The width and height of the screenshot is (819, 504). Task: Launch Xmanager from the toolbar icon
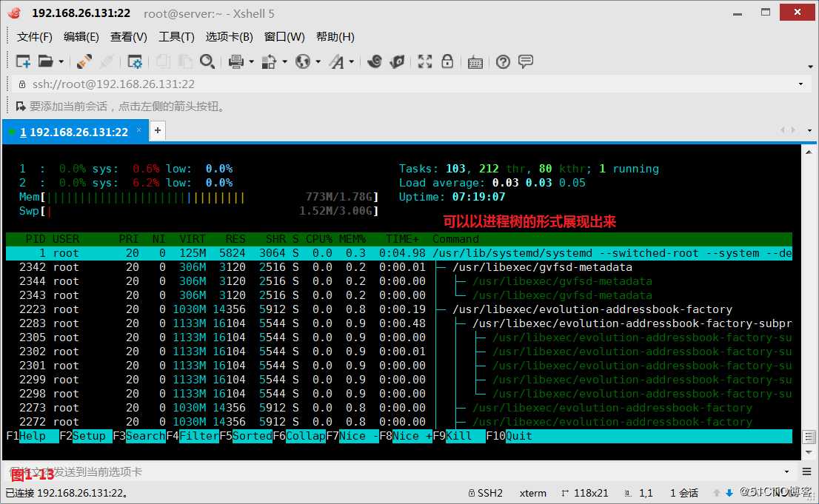398,61
